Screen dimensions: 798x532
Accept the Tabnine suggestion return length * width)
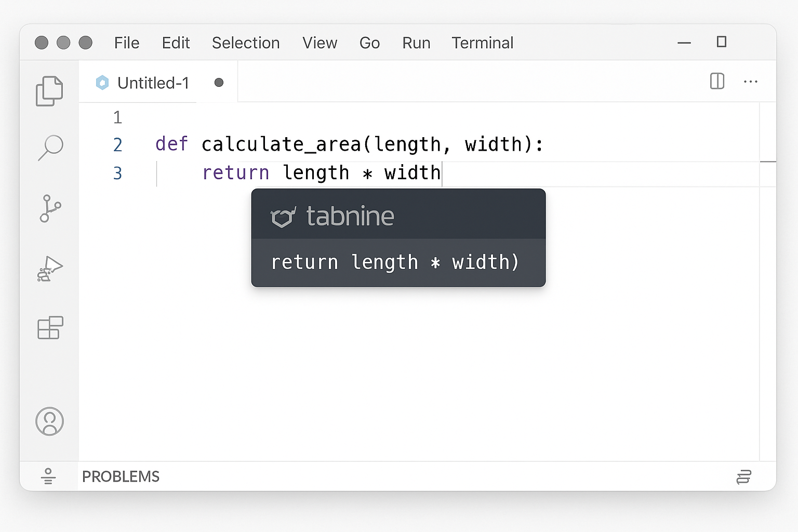(395, 262)
